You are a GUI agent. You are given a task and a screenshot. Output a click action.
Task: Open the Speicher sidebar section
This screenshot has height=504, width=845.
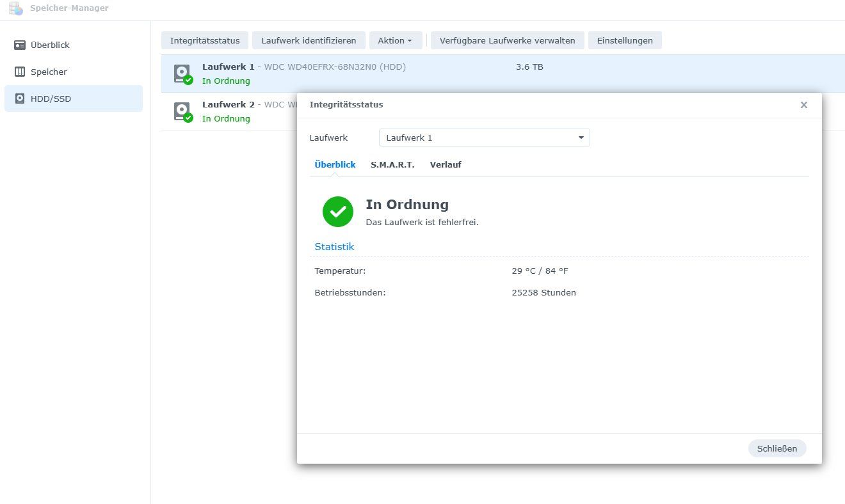[x=74, y=72]
